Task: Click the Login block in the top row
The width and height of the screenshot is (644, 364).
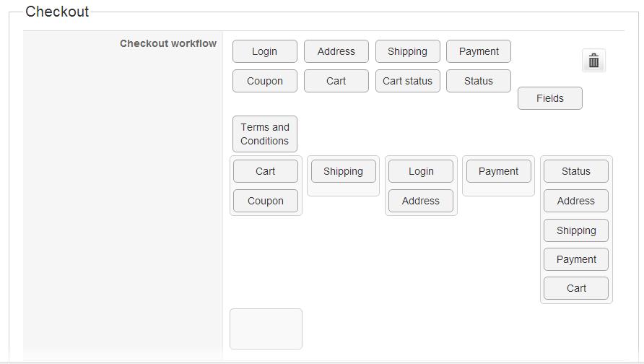Action: 264,51
